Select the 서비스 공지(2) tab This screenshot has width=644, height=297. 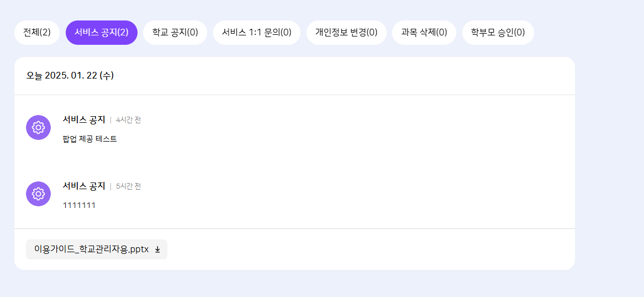(102, 32)
